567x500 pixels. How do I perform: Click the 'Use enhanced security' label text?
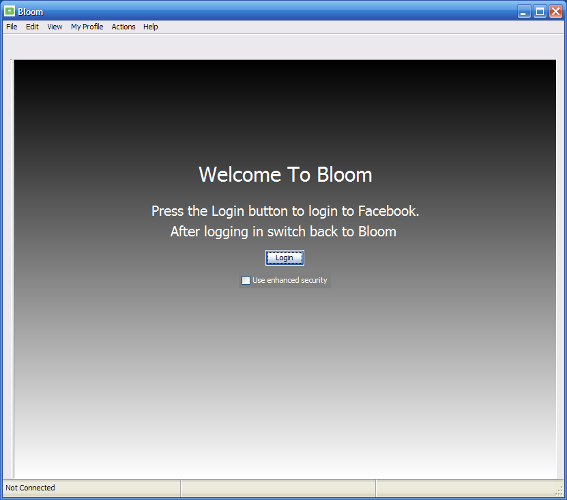[290, 280]
